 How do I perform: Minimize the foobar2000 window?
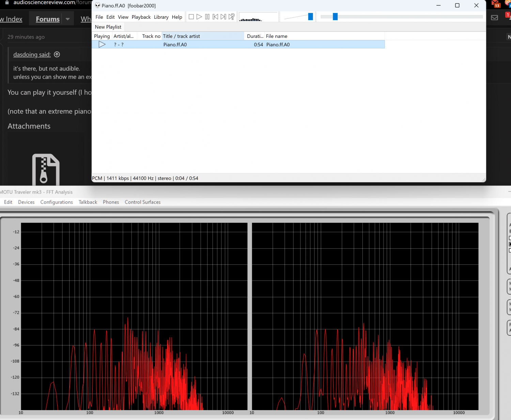click(438, 5)
